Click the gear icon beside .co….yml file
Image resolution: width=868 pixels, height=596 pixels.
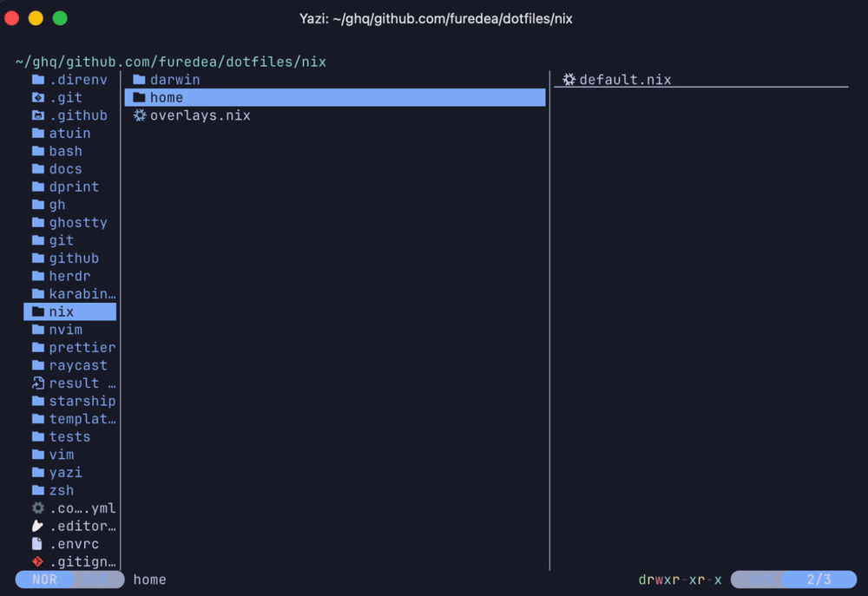point(38,508)
